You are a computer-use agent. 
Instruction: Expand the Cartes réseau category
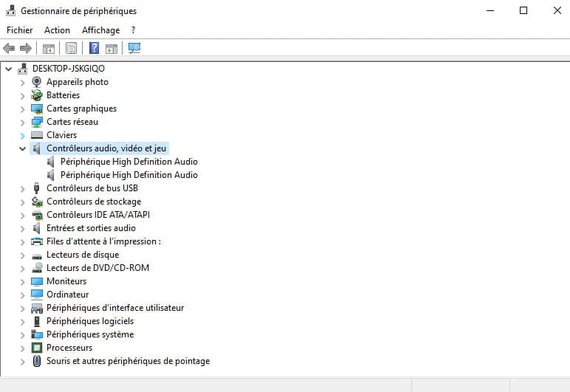click(x=23, y=123)
